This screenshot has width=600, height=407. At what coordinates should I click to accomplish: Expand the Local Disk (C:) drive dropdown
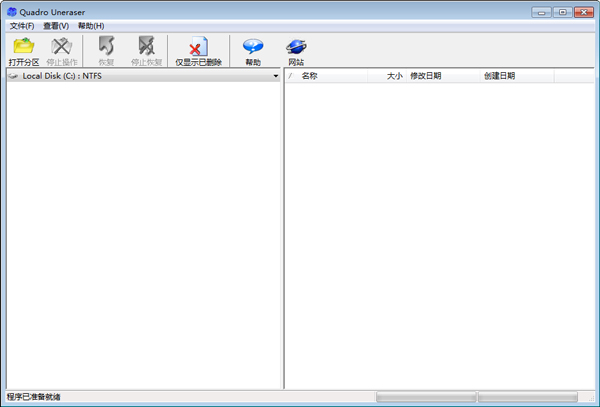(276, 76)
